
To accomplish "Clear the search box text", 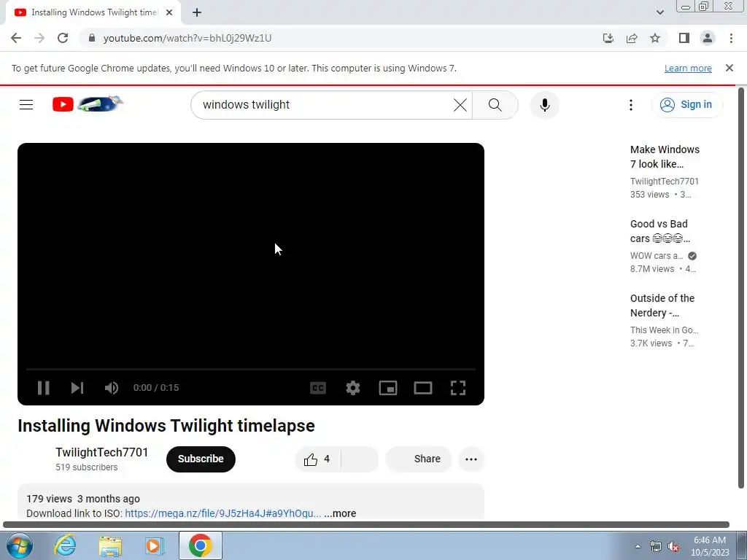I will 460,105.
